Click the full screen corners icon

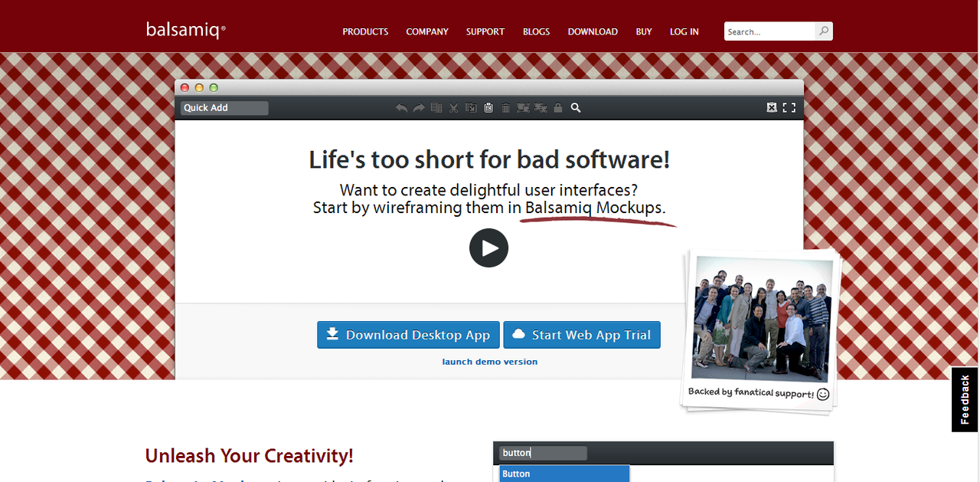(789, 108)
